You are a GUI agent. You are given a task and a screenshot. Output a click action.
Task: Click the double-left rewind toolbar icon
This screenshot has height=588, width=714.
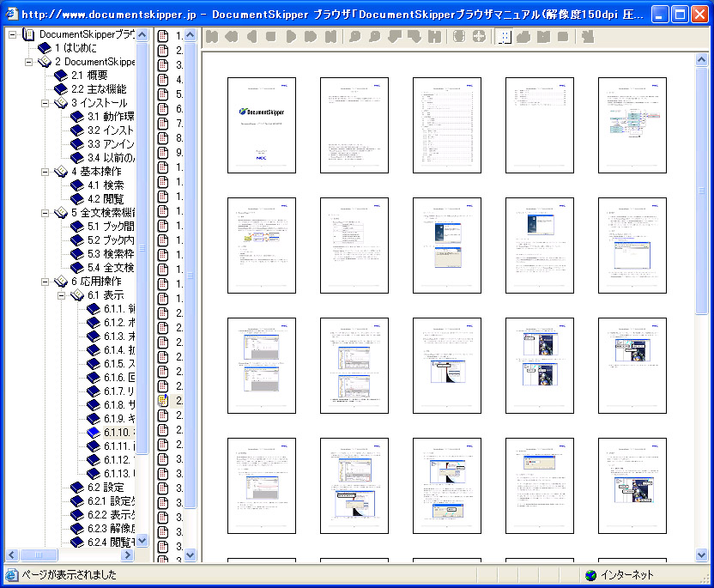tap(232, 36)
